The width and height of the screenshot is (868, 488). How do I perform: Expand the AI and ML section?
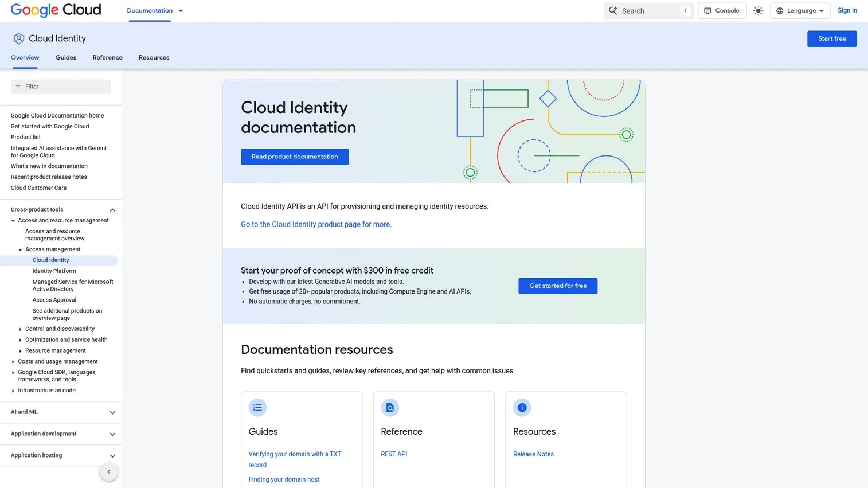[112, 412]
